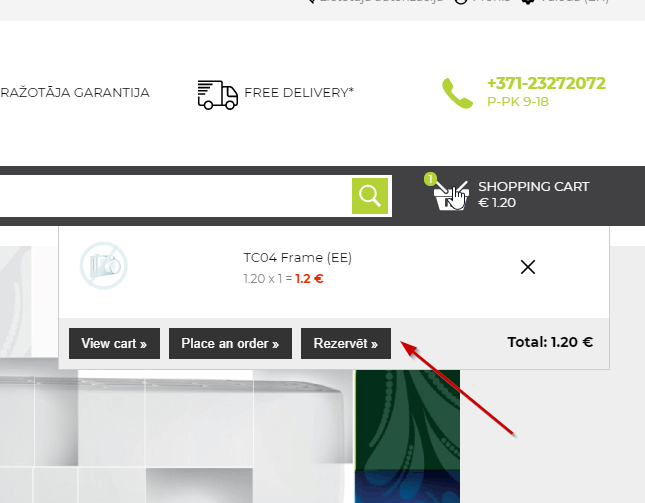Click the cart item count badge
This screenshot has width=645, height=503.
(x=430, y=179)
